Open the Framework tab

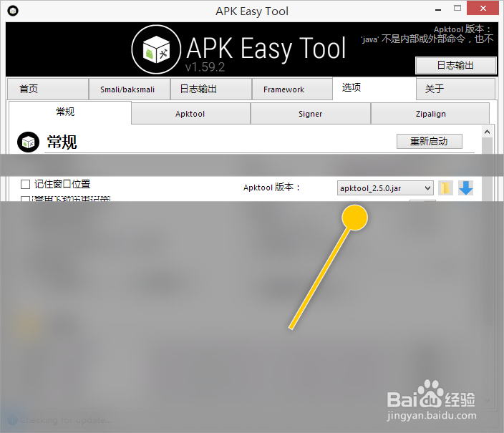292,89
